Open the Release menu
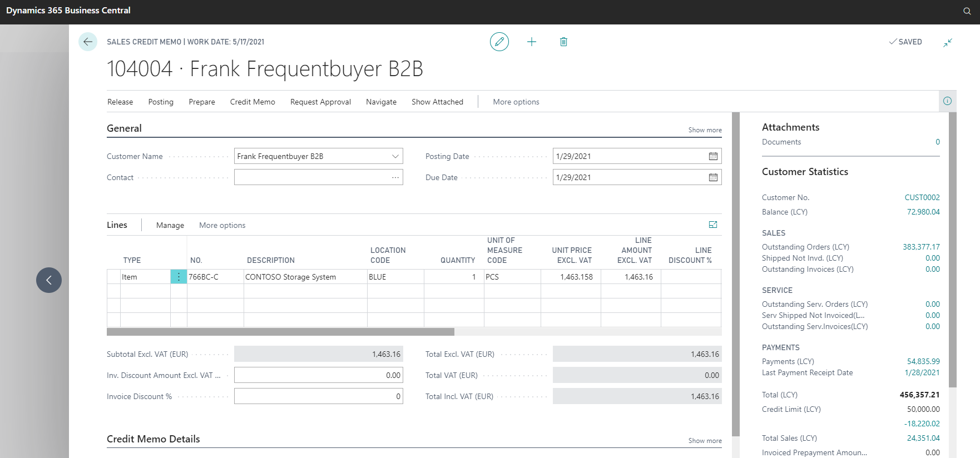Viewport: 980px width, 458px height. (120, 102)
